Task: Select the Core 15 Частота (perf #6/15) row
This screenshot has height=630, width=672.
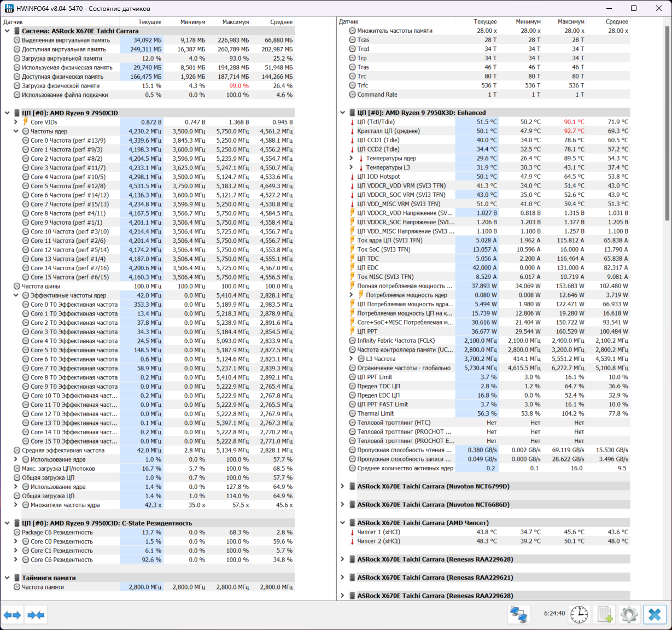Action: click(x=148, y=277)
